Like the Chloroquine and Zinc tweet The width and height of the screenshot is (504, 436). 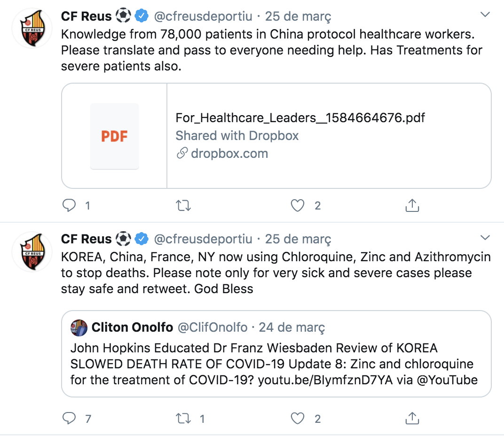[x=298, y=418]
